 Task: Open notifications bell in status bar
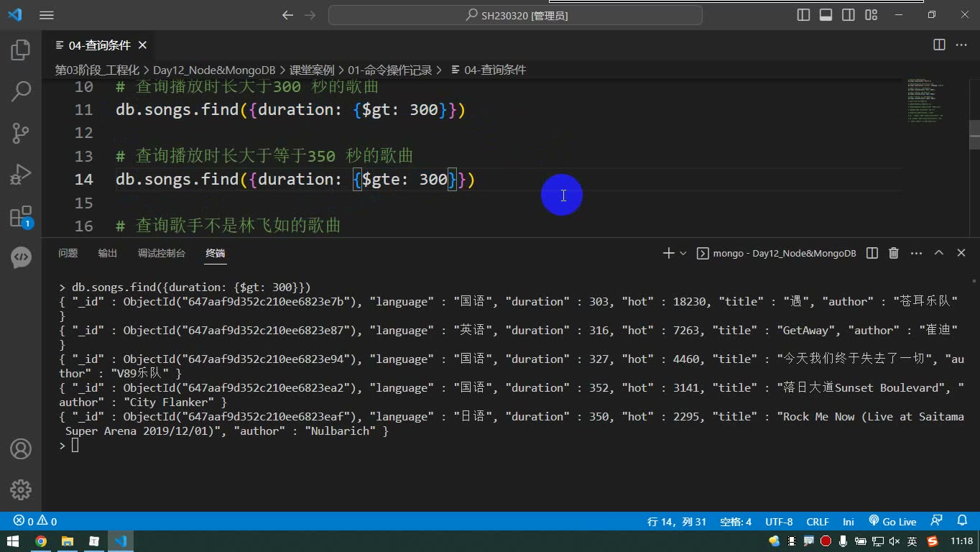(963, 521)
